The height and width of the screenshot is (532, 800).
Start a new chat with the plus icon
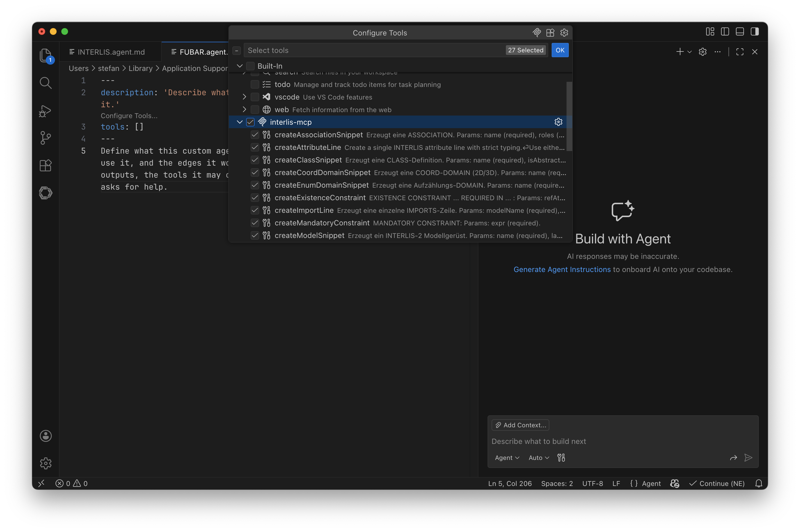pyautogui.click(x=679, y=51)
